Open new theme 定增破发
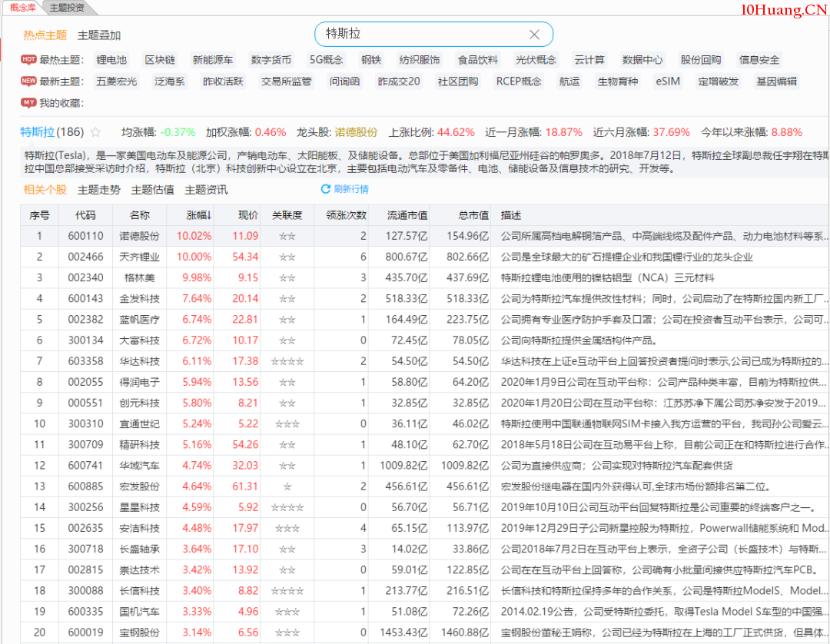 [x=718, y=81]
